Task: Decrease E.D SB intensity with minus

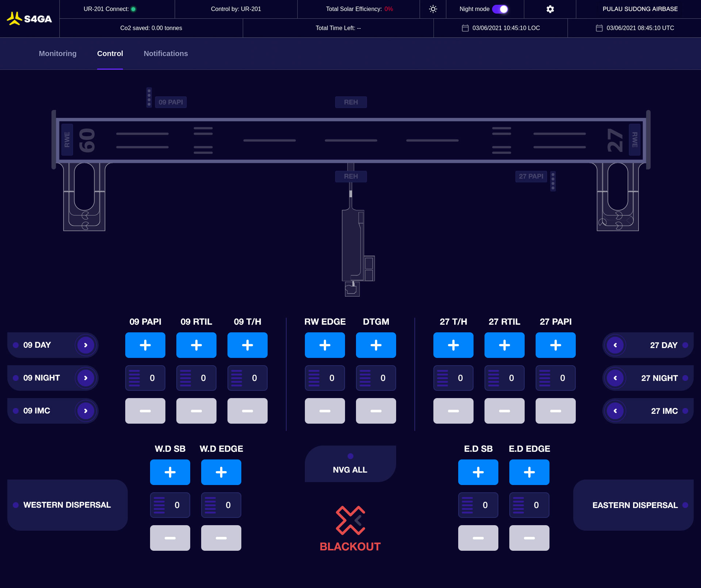Action: pyautogui.click(x=478, y=538)
